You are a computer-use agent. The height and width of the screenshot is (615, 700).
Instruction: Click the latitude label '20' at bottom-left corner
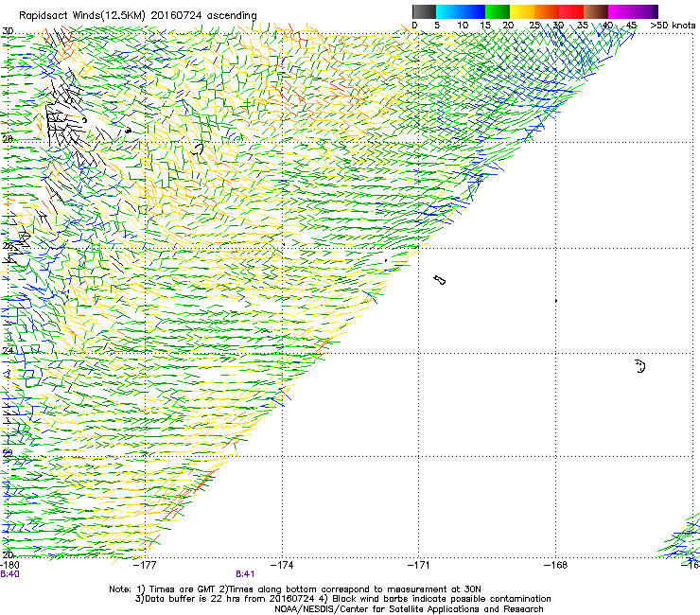pyautogui.click(x=8, y=554)
